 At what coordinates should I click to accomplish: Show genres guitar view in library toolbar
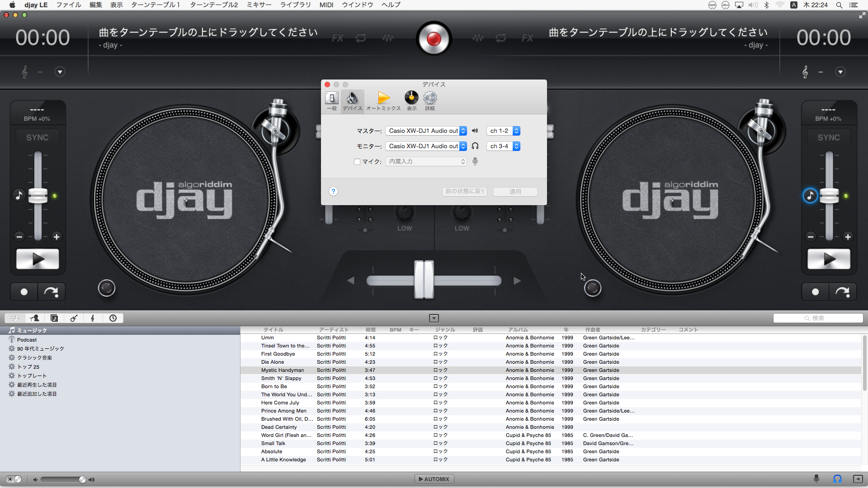74,318
